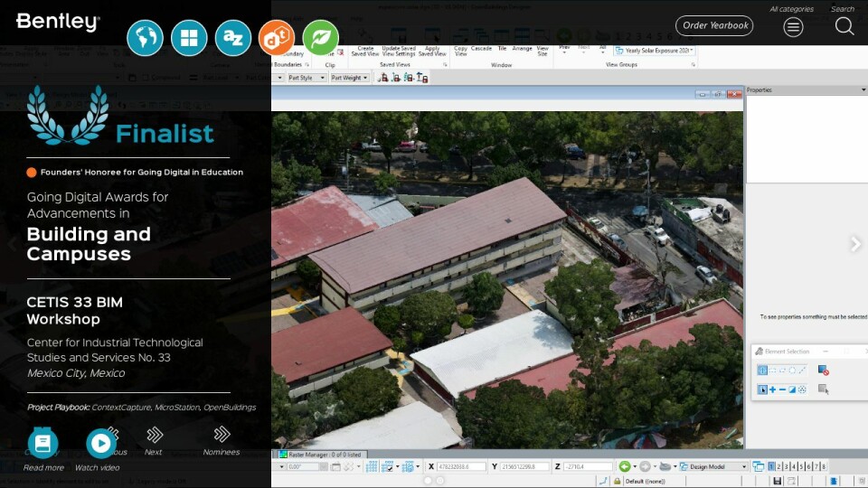
Task: Expand View Groups dialog launcher
Action: [x=693, y=65]
